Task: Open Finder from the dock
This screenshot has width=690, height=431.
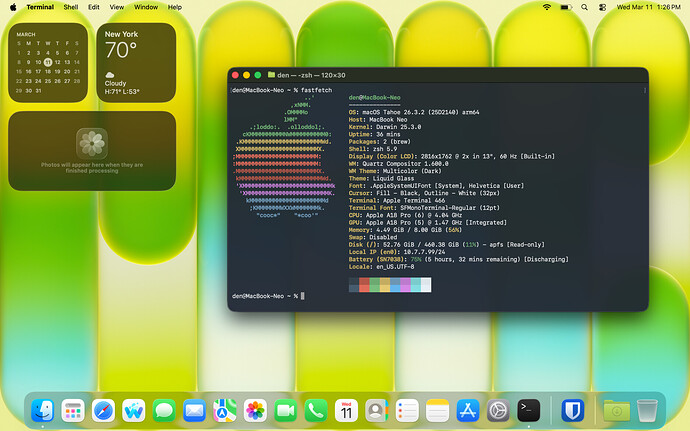Action: pyautogui.click(x=43, y=410)
